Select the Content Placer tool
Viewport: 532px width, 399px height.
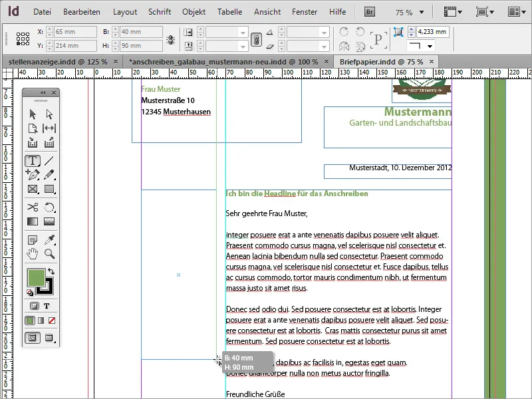49,143
